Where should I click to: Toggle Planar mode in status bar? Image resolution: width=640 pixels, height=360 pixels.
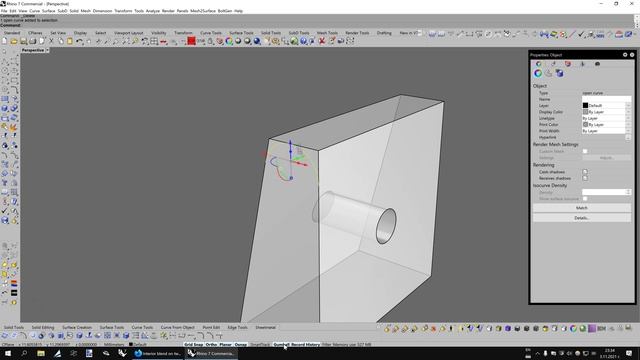[x=225, y=344]
